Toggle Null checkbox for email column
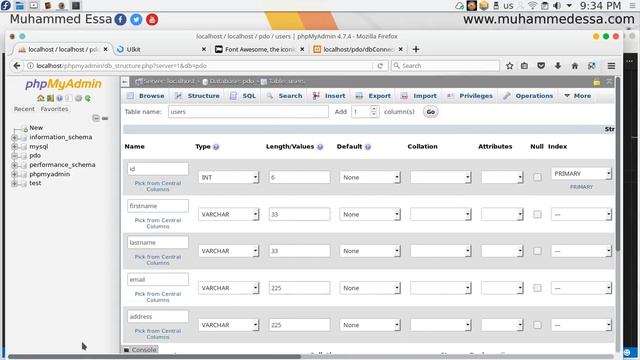 click(537, 288)
